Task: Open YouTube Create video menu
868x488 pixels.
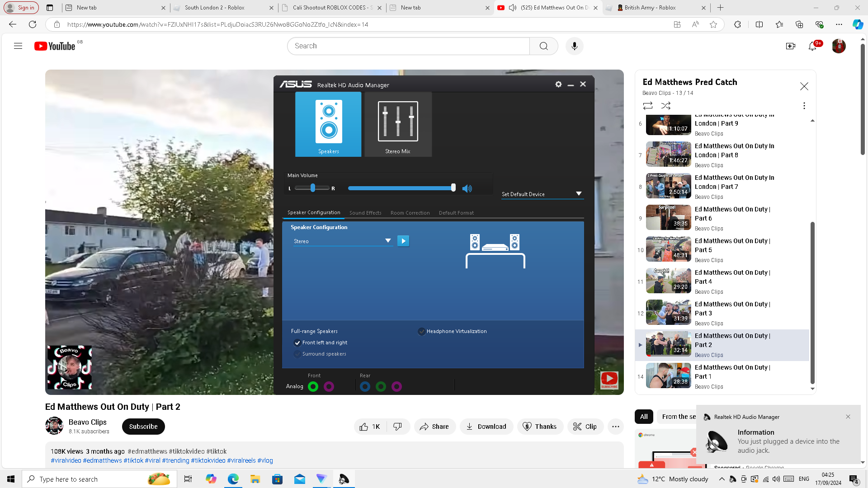Action: (x=791, y=46)
